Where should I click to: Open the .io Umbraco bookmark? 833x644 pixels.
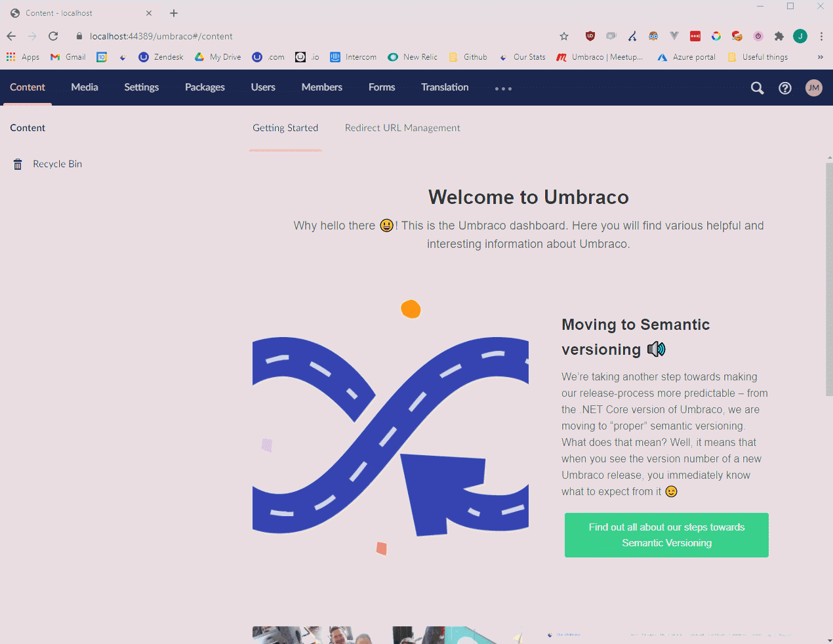tap(308, 57)
